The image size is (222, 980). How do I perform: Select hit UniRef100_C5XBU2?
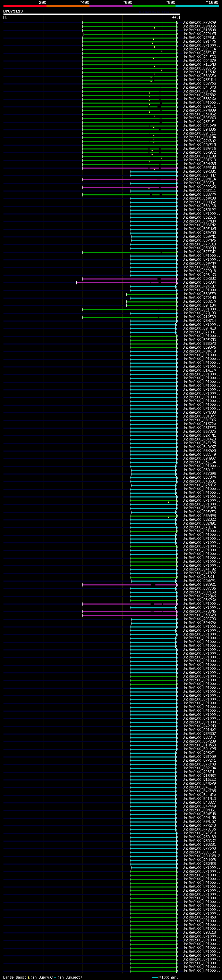[199, 278]
